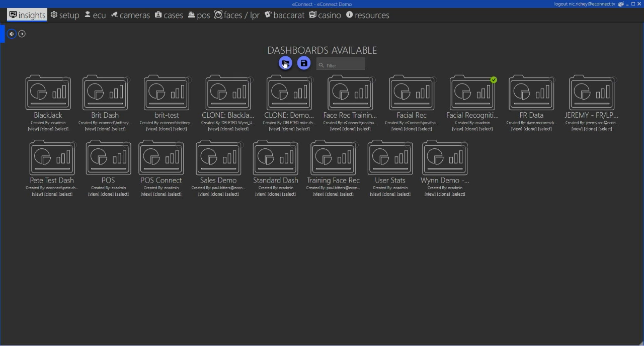Switch to the setup tab
The width and height of the screenshot is (644, 346).
[x=65, y=15]
